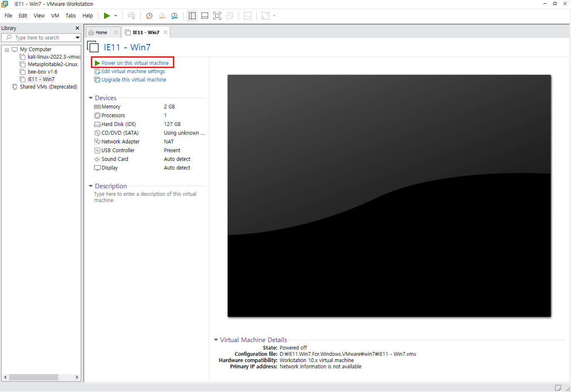Viewport: 571px width, 392px height.
Task: Click the VM black screen preview thumbnail
Action: [389, 196]
